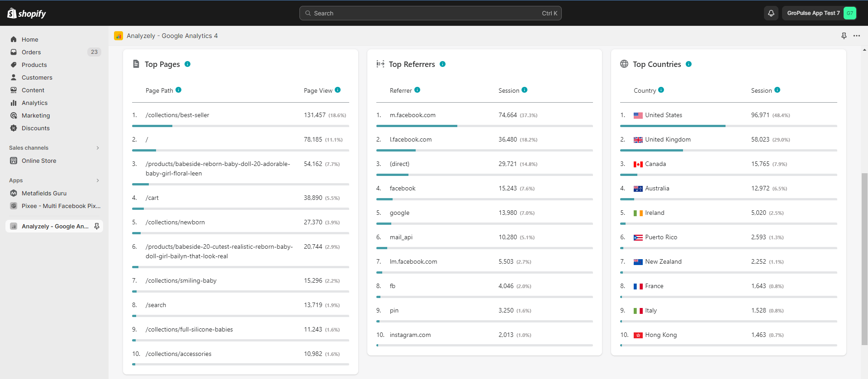Click Top Referrers heading icon
This screenshot has width=868, height=379.
380,64
